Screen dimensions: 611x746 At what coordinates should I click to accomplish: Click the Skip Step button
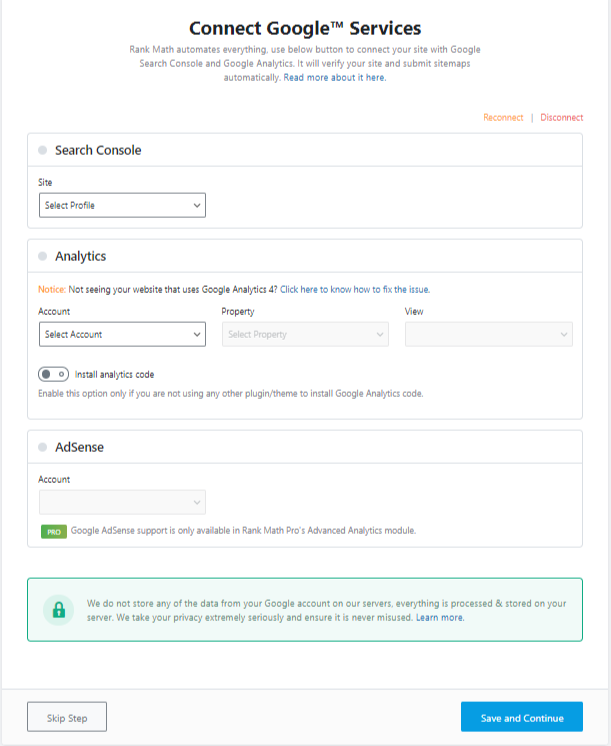[67, 717]
